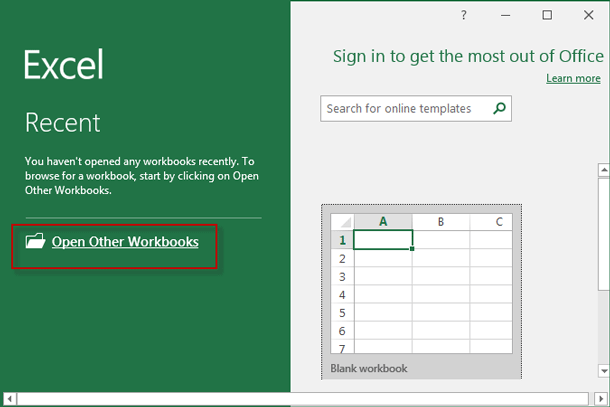The width and height of the screenshot is (610, 407).
Task: Click the vertical scrollbar down arrow
Action: tap(604, 371)
